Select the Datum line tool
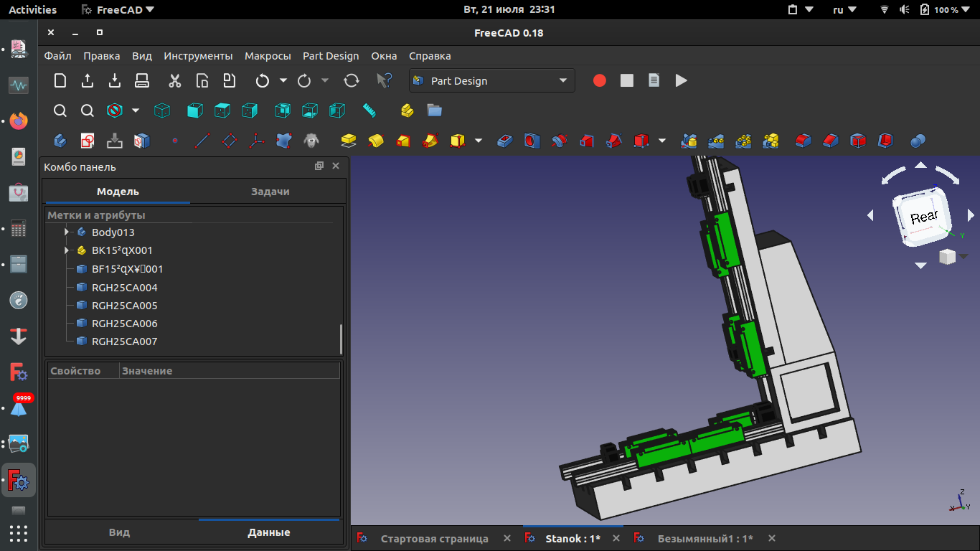The width and height of the screenshot is (980, 551). pos(202,141)
